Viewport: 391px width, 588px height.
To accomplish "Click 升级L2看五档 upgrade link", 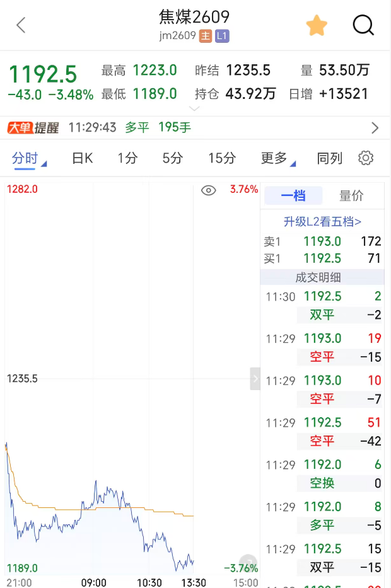I will 322,221.
